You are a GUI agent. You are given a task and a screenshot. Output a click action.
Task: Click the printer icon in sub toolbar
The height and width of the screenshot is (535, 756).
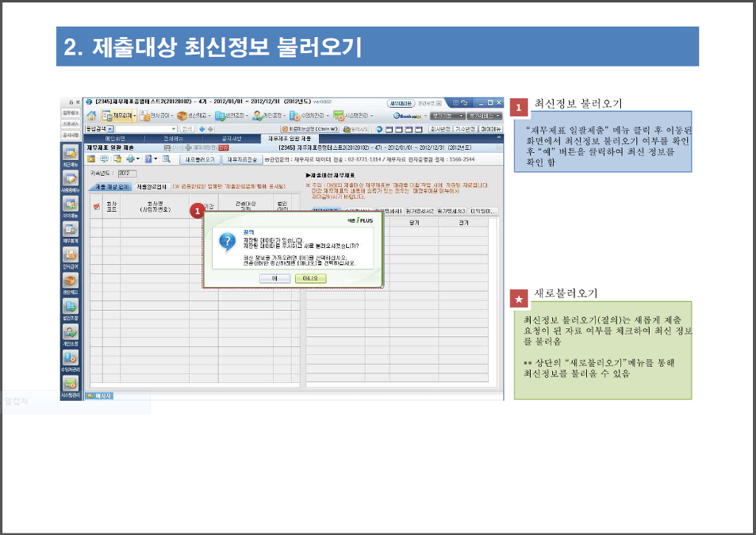click(130, 159)
